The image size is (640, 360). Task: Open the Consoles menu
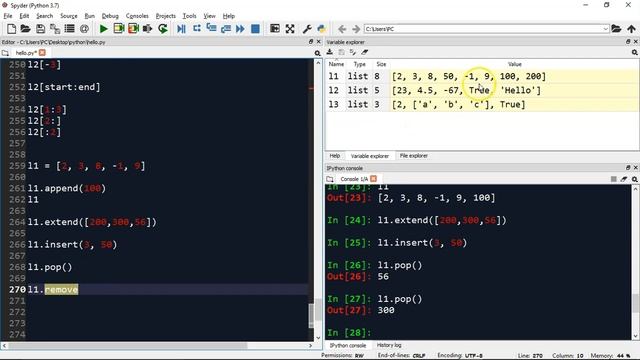pyautogui.click(x=137, y=16)
